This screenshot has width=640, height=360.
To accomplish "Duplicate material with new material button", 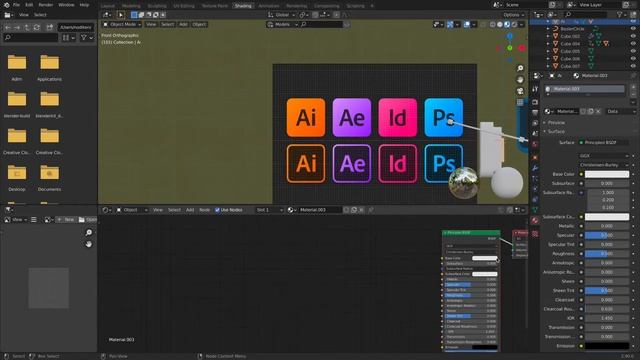I will (x=591, y=111).
